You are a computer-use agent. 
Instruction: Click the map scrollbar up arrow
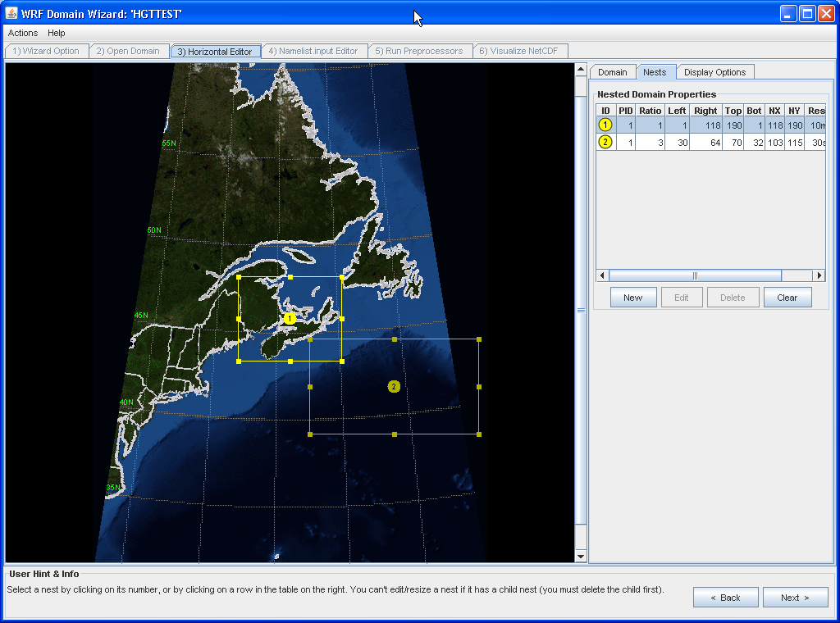581,70
